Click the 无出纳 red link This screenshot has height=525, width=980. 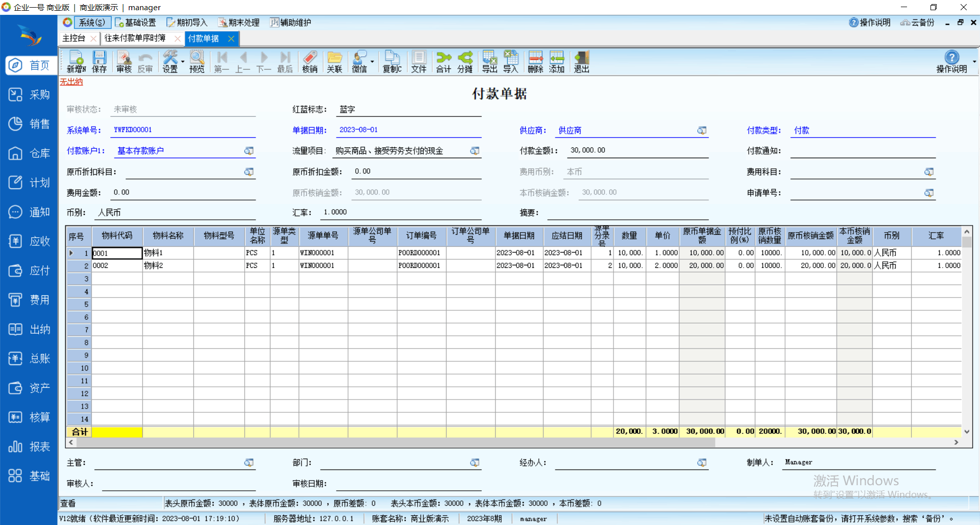[71, 82]
